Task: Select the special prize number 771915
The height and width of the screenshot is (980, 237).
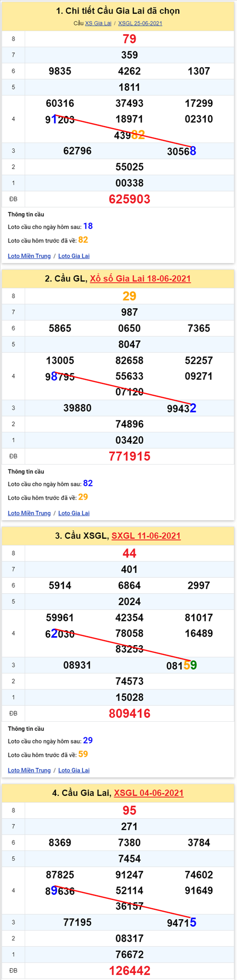Action: point(129,457)
